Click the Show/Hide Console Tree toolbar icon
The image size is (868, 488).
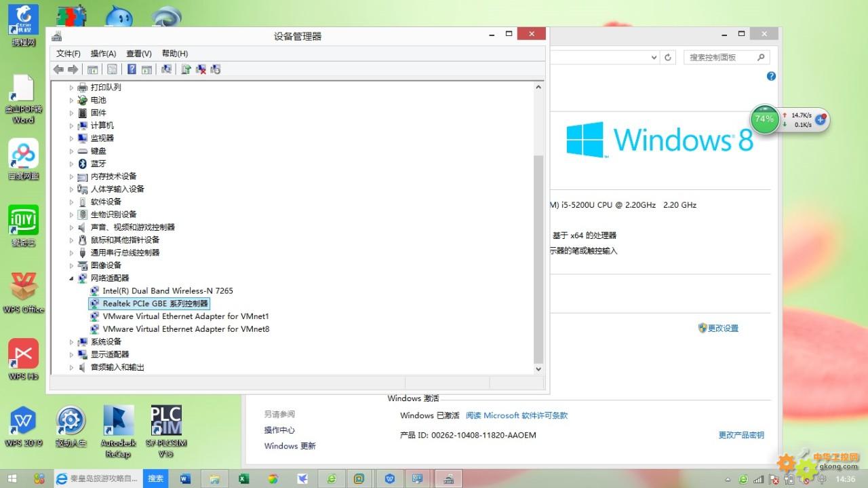93,69
